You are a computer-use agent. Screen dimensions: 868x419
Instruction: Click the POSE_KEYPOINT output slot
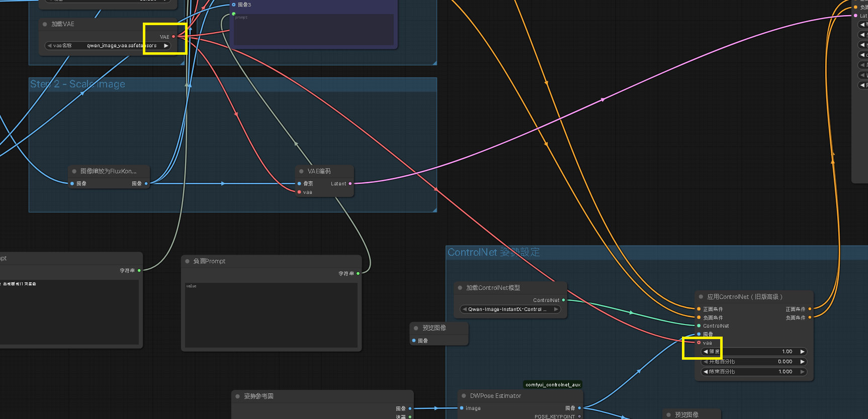[579, 416]
